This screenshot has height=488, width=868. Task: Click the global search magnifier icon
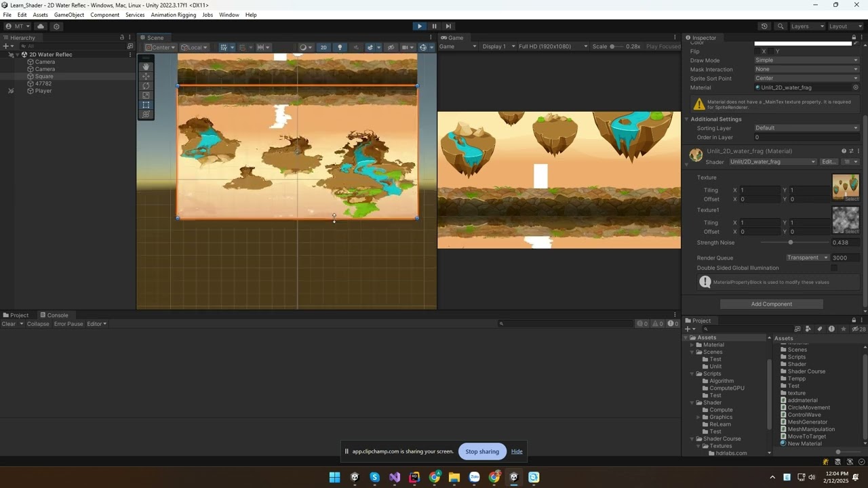(x=781, y=26)
